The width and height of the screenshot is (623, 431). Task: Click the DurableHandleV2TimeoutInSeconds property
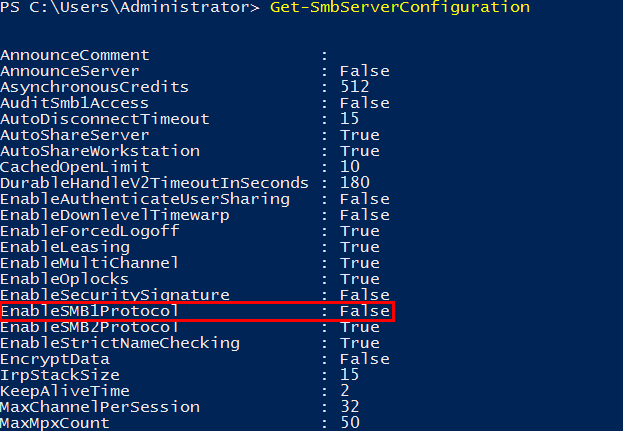click(155, 183)
